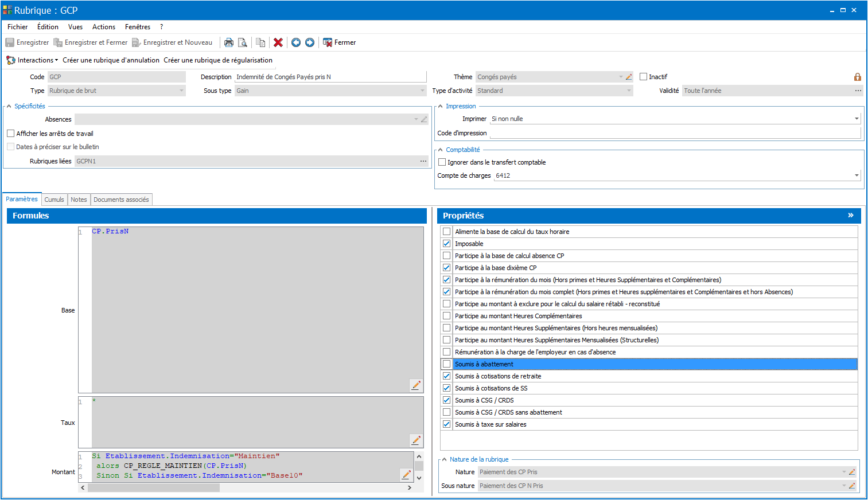
Task: Click the Fermer button
Action: (x=340, y=42)
